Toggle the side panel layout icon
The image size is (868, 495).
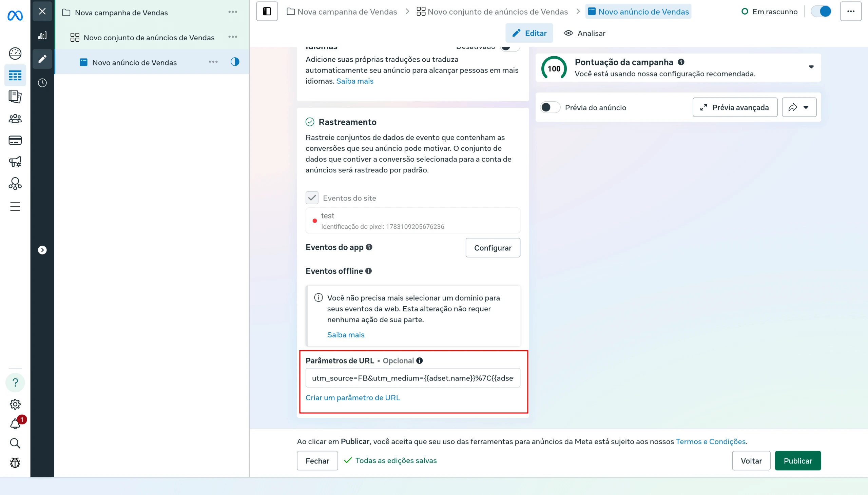267,11
